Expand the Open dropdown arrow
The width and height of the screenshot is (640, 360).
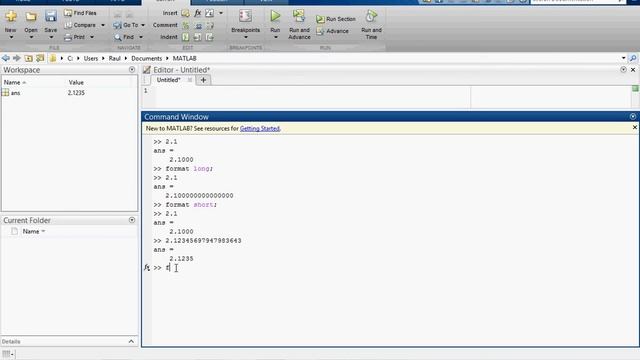31,38
